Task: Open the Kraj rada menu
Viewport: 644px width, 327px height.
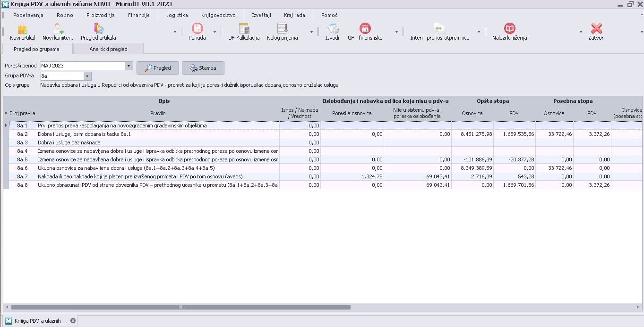Action: pyautogui.click(x=294, y=15)
